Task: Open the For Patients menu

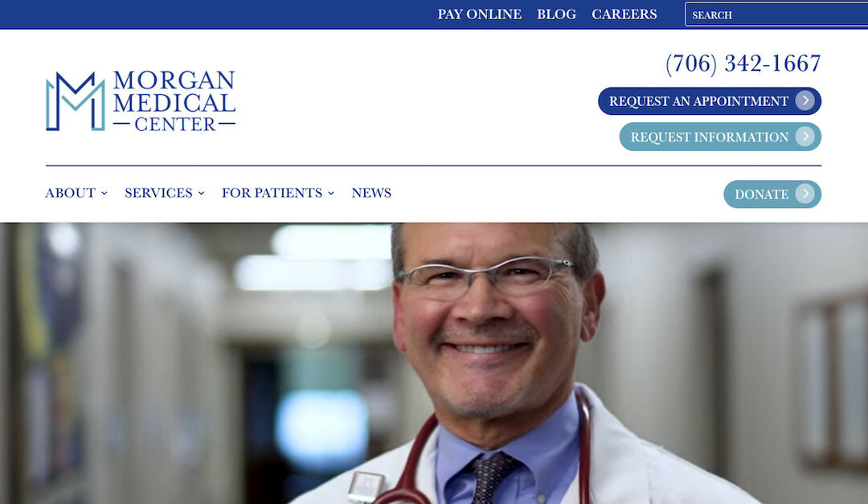Action: point(272,193)
